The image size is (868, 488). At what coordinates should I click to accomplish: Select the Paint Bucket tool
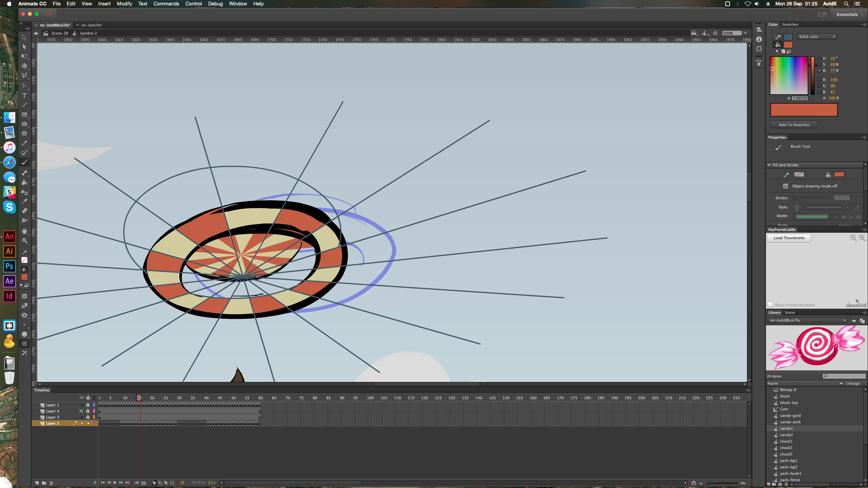click(x=24, y=182)
